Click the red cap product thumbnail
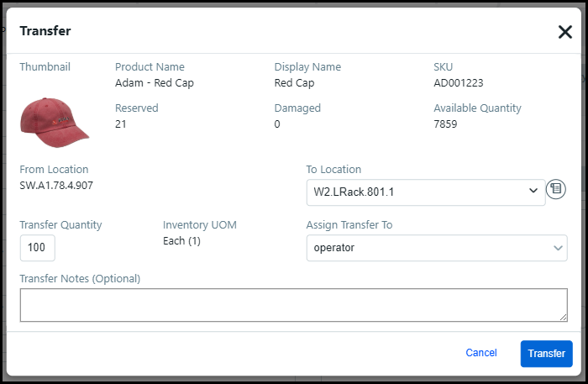Viewport: 588px width, 384px height. [55, 119]
